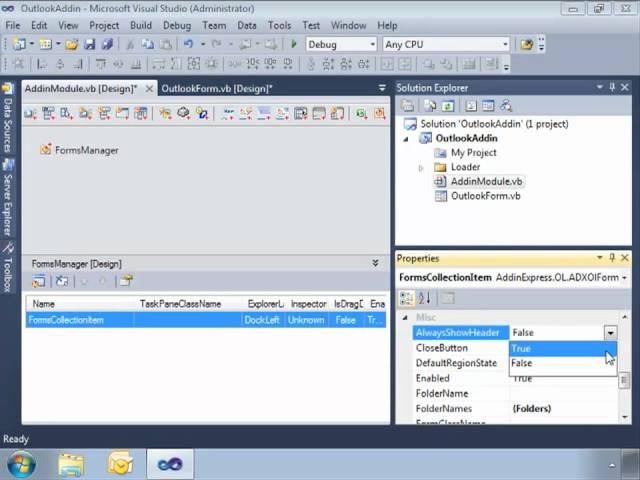Screen dimensions: 640x480
Task: Open Outlook from the taskbar
Action: [120, 464]
